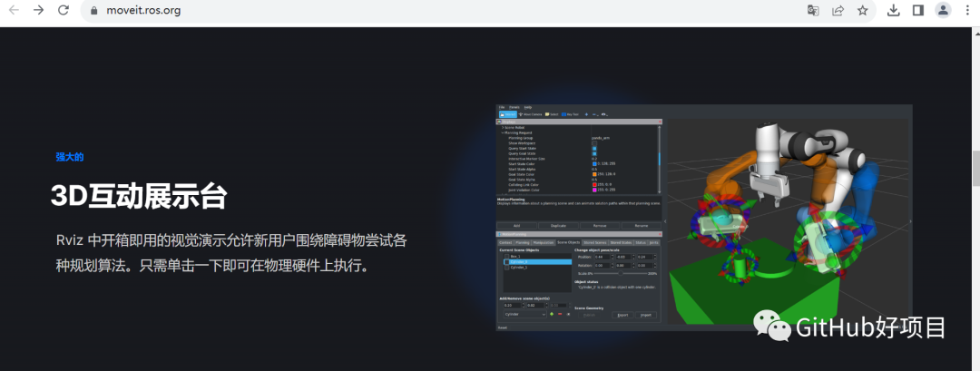View site info via the lock icon

[x=95, y=11]
